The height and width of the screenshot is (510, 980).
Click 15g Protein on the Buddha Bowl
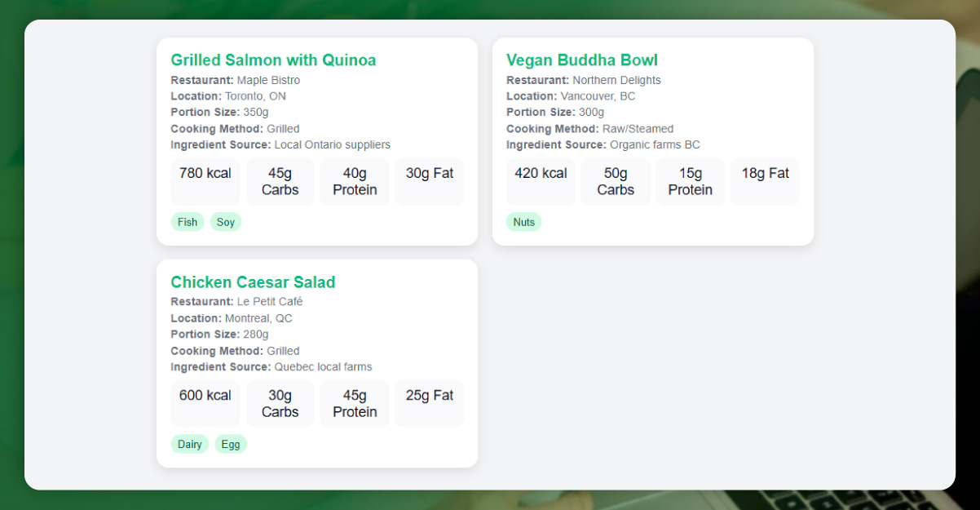click(x=690, y=181)
